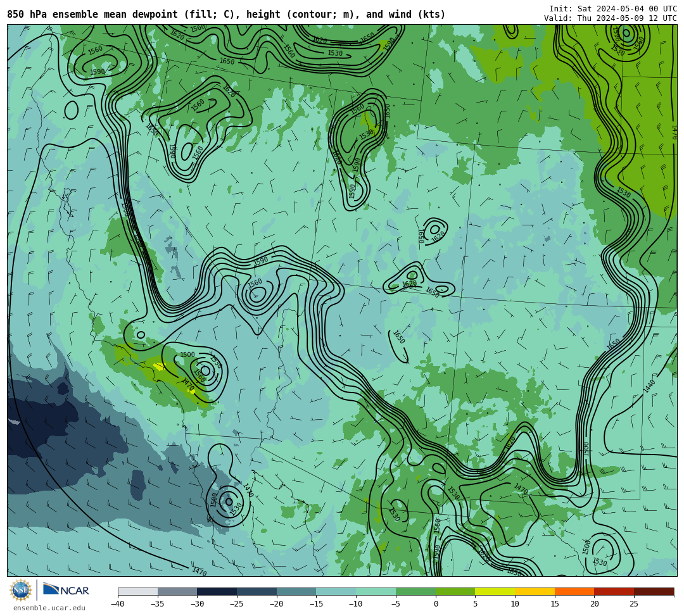Screen dimensions: 684x616
Task: Click the -25 to -20 colorbar swatch
Action: tap(257, 591)
